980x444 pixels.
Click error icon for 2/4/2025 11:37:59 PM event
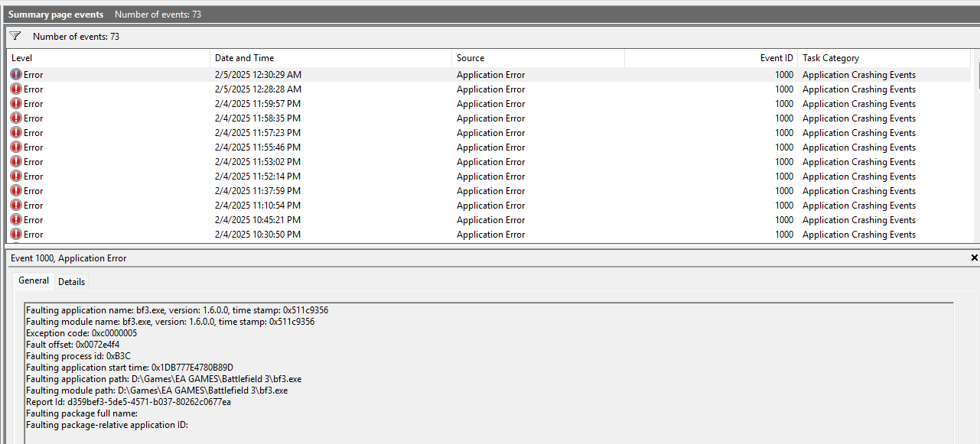[16, 191]
